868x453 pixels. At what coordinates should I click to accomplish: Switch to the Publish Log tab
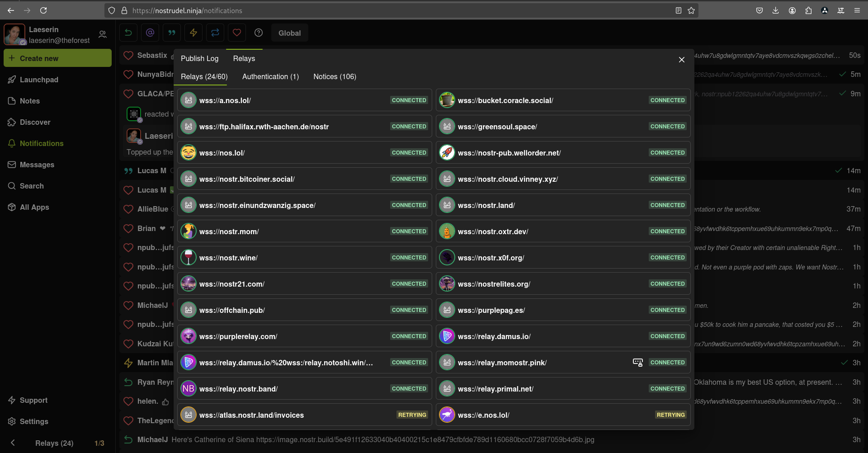[199, 58]
